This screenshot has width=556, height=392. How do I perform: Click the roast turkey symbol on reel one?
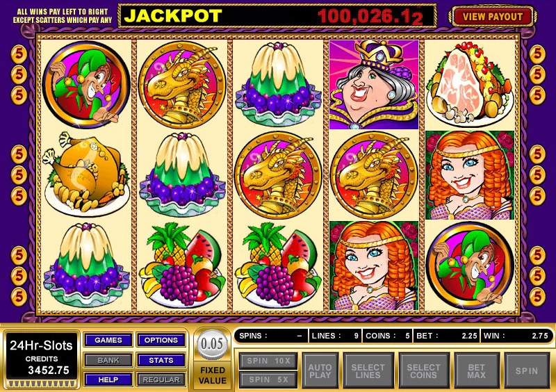86,174
